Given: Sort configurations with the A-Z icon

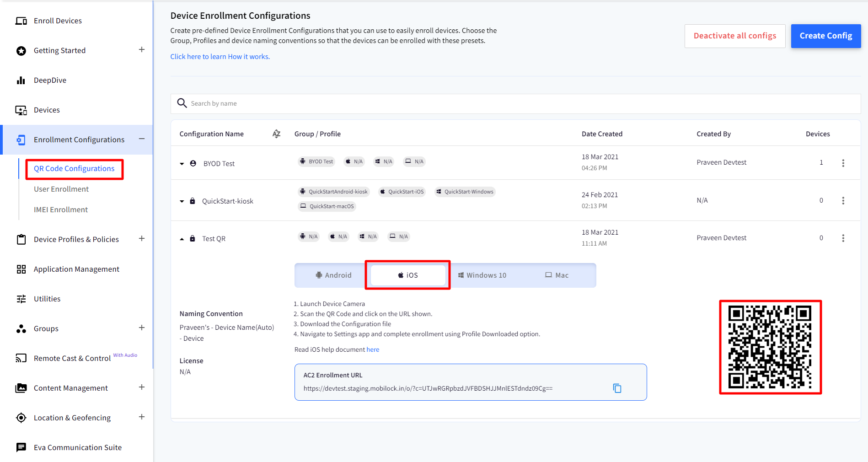Looking at the screenshot, I should click(276, 134).
